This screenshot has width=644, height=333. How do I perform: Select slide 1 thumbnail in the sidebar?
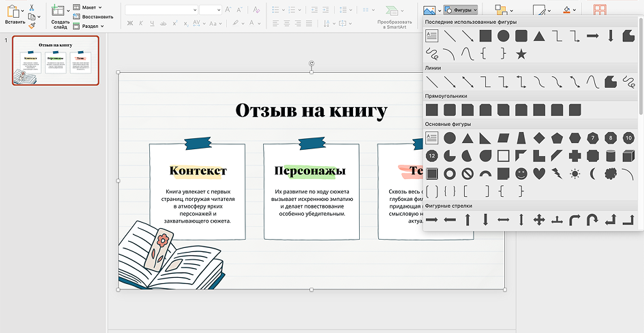click(x=55, y=61)
